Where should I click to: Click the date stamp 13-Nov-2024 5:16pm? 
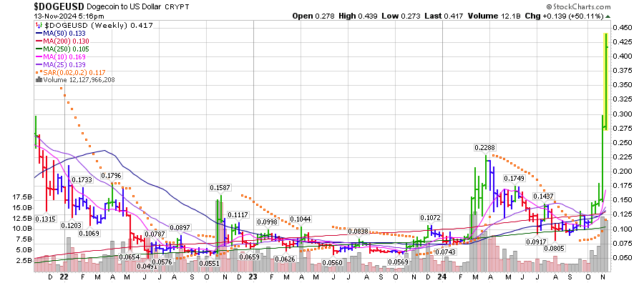click(x=69, y=16)
